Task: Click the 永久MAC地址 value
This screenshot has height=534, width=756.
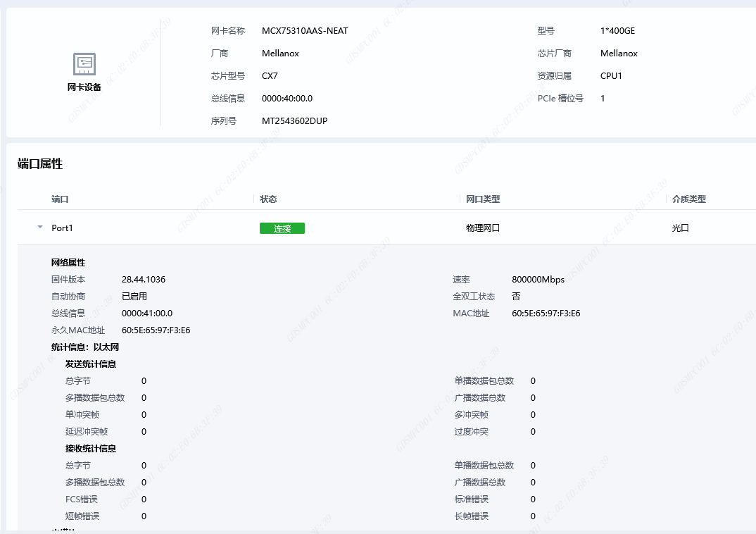Action: 156,330
